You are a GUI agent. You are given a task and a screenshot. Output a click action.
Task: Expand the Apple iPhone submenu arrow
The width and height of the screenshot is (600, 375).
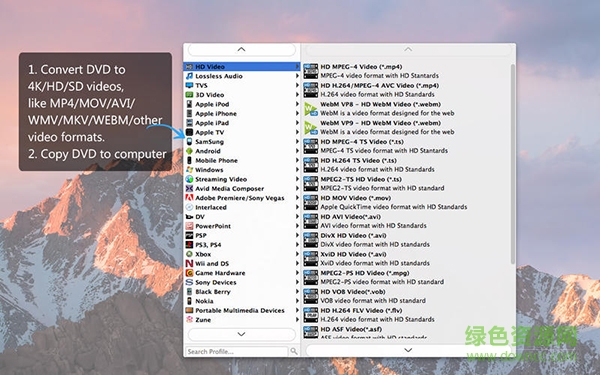click(x=297, y=113)
